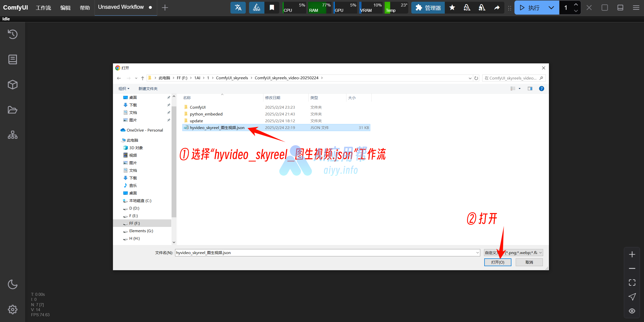
Task: Click the sailboat icon in top bar
Action: [x=257, y=8]
